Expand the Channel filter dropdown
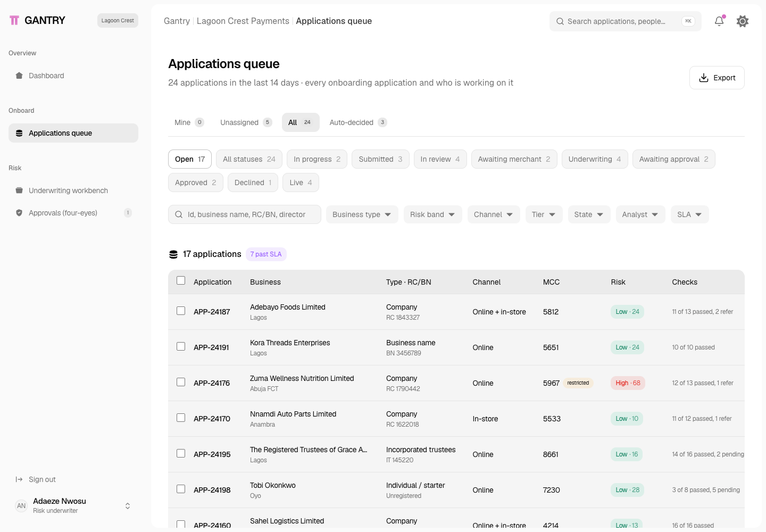766x532 pixels. coord(494,214)
